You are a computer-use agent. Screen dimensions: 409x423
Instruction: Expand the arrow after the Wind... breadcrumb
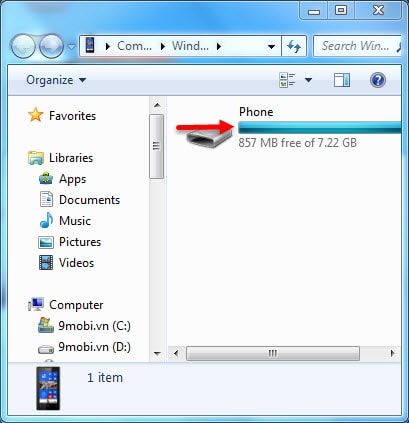pyautogui.click(x=219, y=46)
